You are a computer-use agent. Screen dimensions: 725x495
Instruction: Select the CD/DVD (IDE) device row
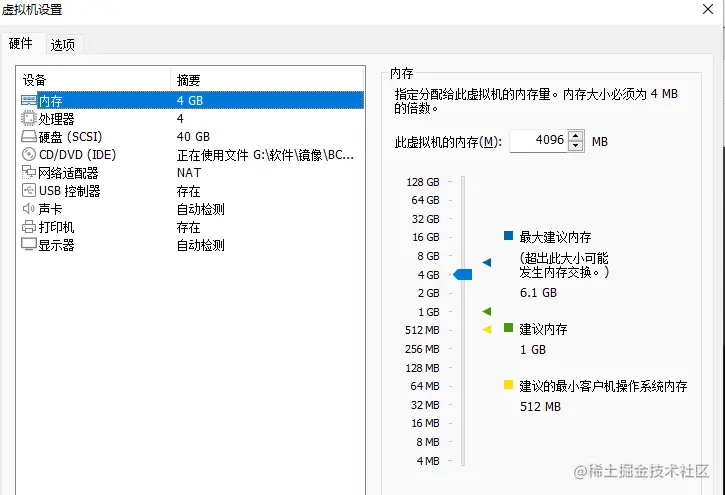point(190,155)
